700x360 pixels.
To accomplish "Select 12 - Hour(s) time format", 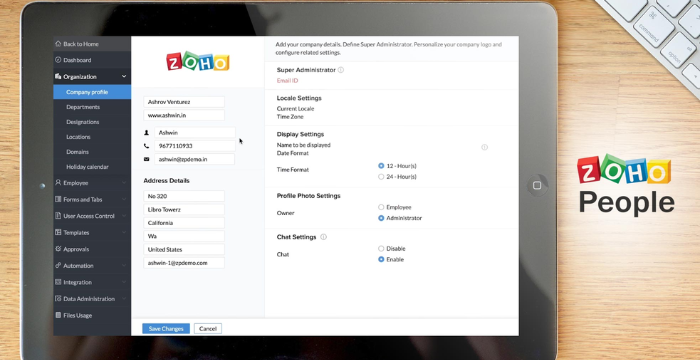I will (x=381, y=166).
